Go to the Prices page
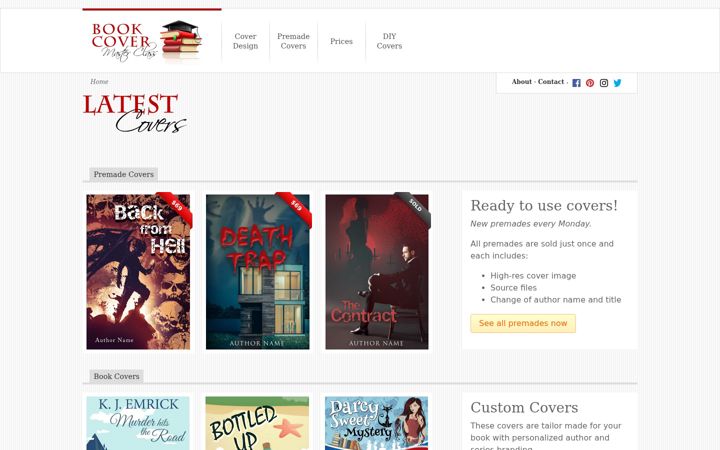Viewport: 720px width, 450px height. point(341,41)
